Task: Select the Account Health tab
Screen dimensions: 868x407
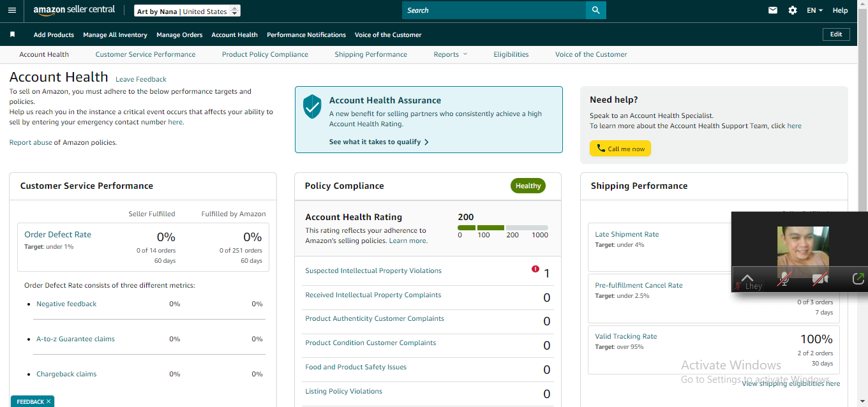Action: tap(44, 54)
